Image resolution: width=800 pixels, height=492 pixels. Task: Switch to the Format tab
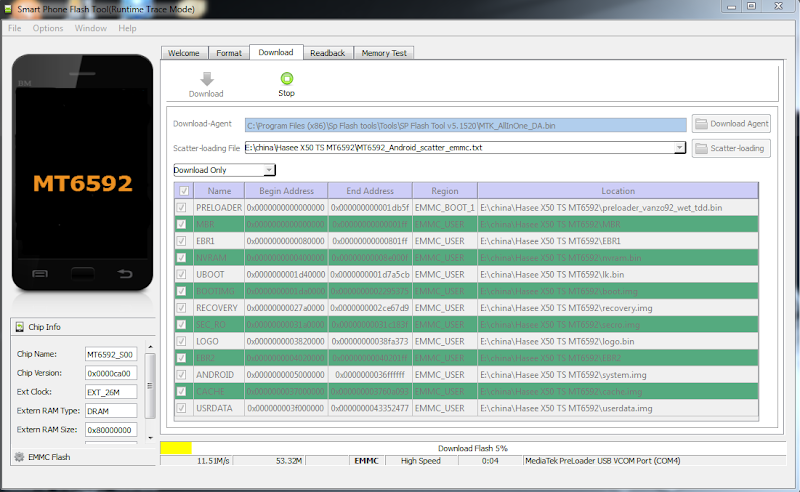229,53
